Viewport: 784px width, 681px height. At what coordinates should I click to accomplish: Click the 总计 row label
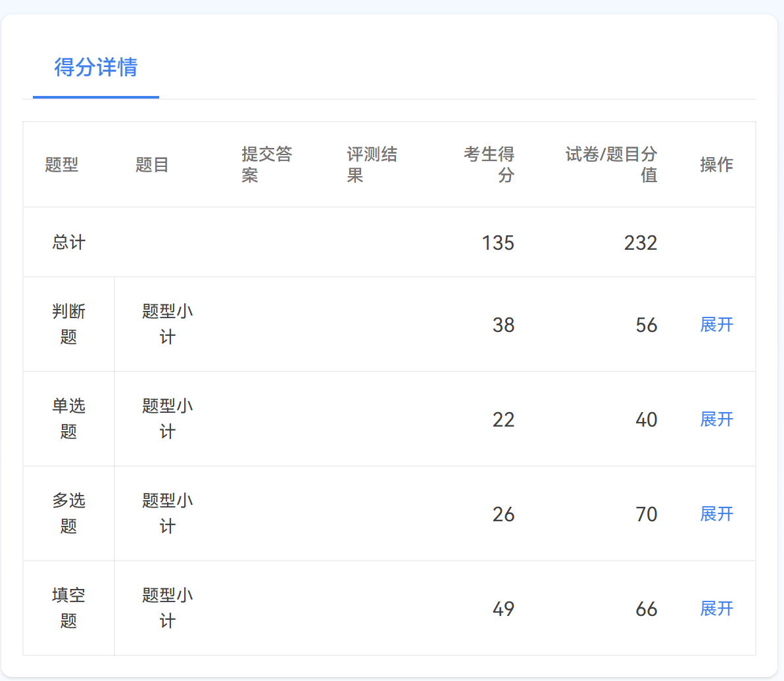click(69, 243)
